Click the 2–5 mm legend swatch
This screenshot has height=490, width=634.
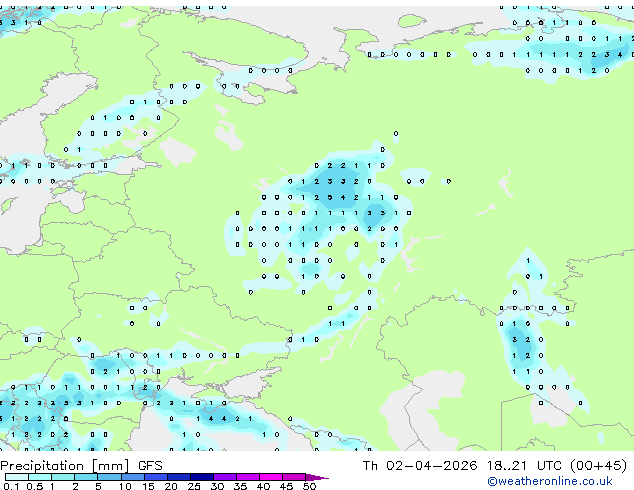(x=86, y=477)
